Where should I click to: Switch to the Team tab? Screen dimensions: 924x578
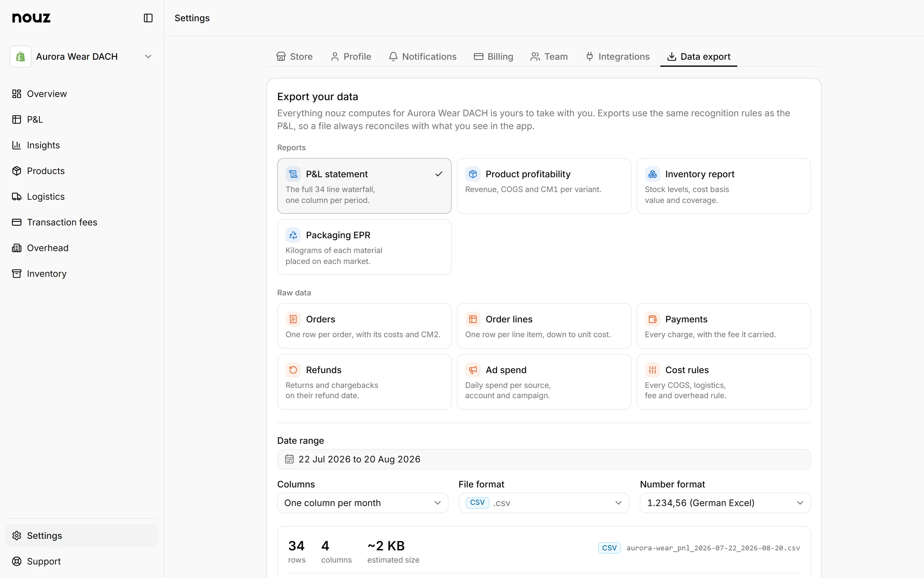pyautogui.click(x=549, y=57)
